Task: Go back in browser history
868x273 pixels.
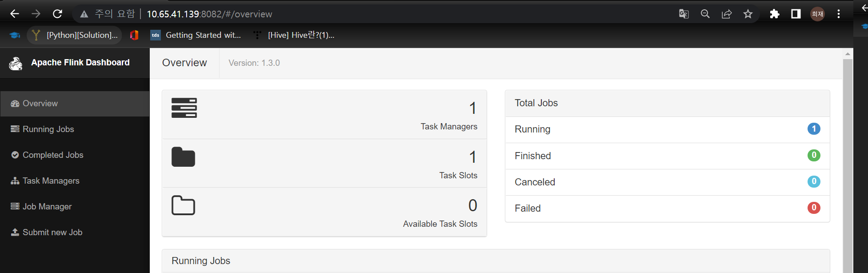Action: [15, 14]
